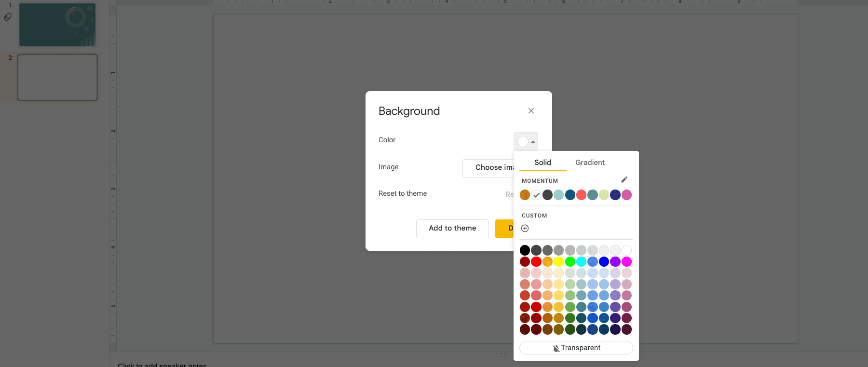Choose the bright orange swatch
The width and height of the screenshot is (868, 367).
coord(547,261)
